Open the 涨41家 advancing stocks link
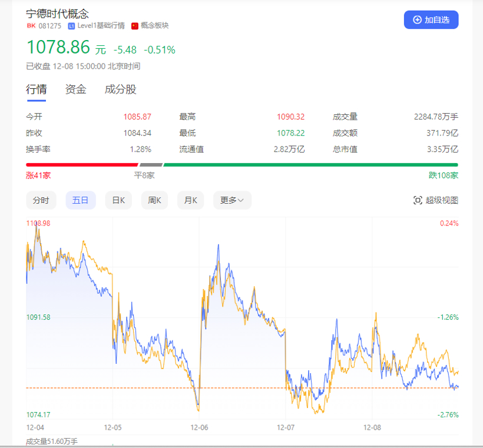 point(37,175)
